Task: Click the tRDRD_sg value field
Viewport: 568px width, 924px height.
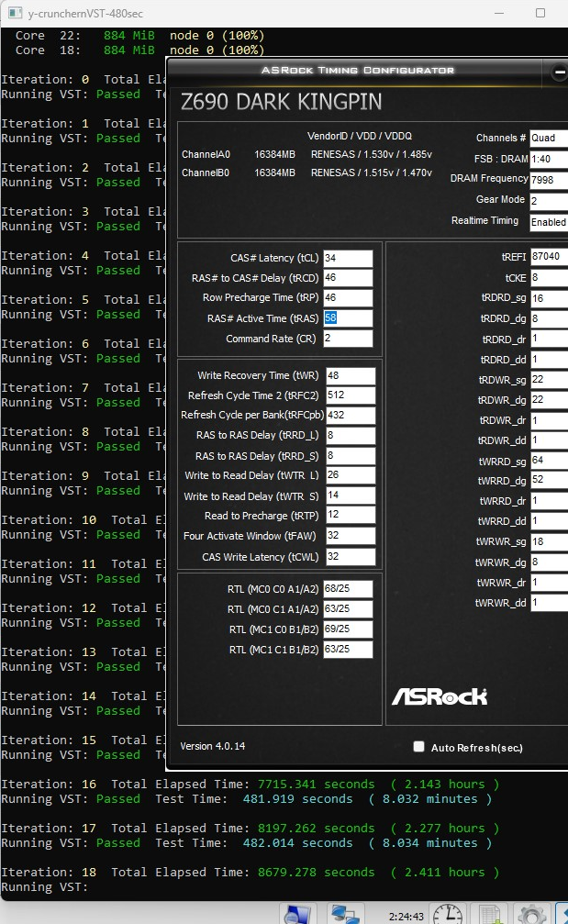Action: click(x=549, y=298)
